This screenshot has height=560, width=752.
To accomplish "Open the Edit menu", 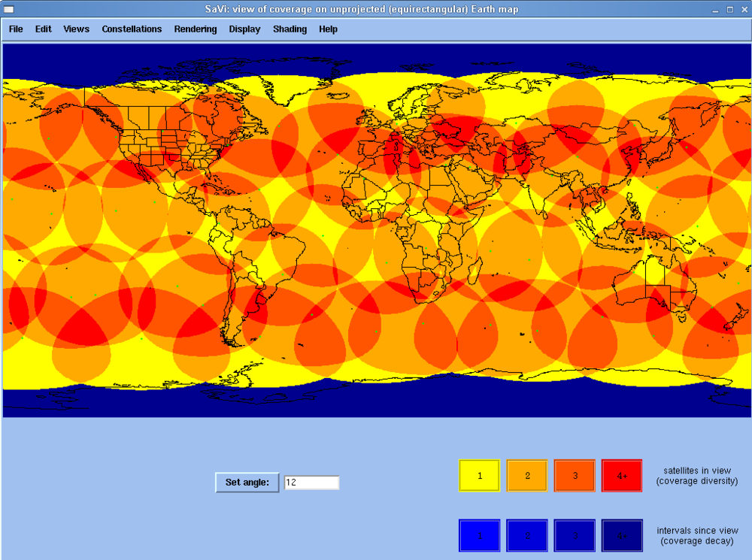I will pos(43,29).
